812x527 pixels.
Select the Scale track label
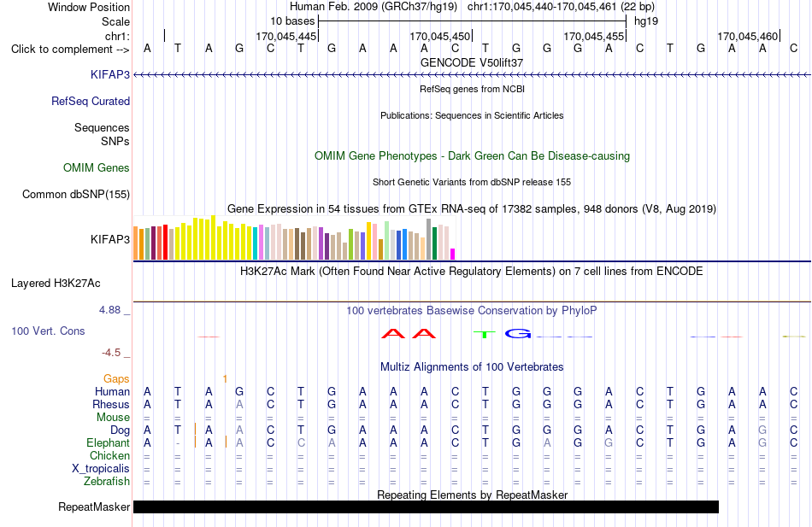pyautogui.click(x=115, y=21)
